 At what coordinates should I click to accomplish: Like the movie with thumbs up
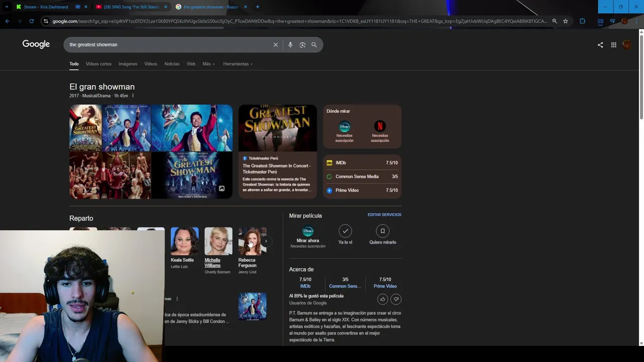382,299
